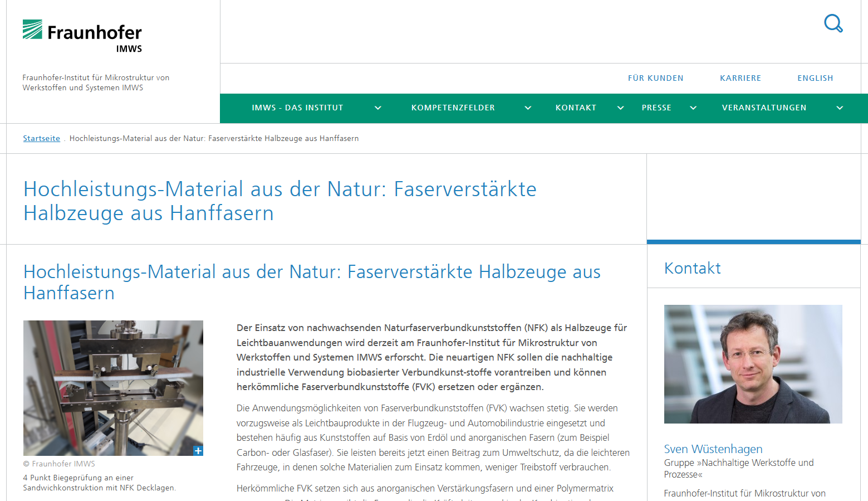Screen dimensions: 868x501
Task: Open the Presse menu item
Action: tap(656, 108)
